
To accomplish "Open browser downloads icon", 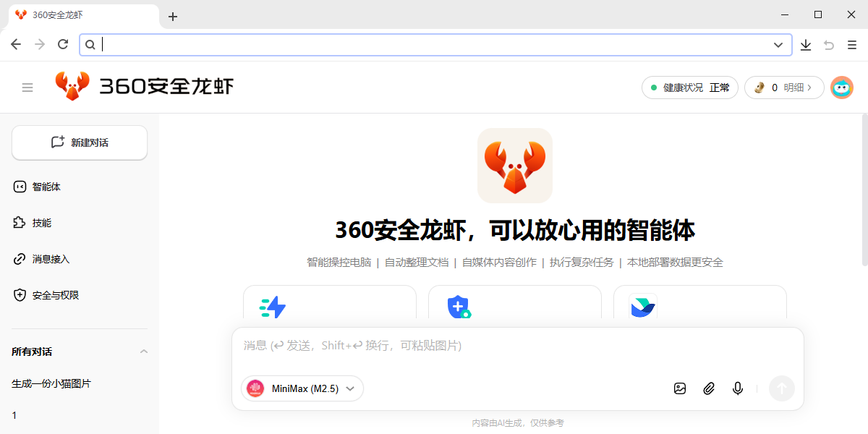I will click(x=806, y=45).
